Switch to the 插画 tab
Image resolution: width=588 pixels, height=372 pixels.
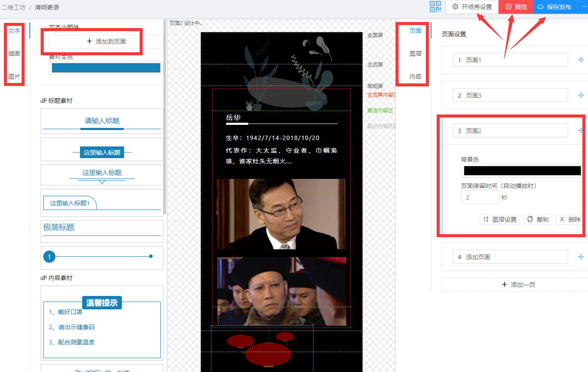[14, 54]
